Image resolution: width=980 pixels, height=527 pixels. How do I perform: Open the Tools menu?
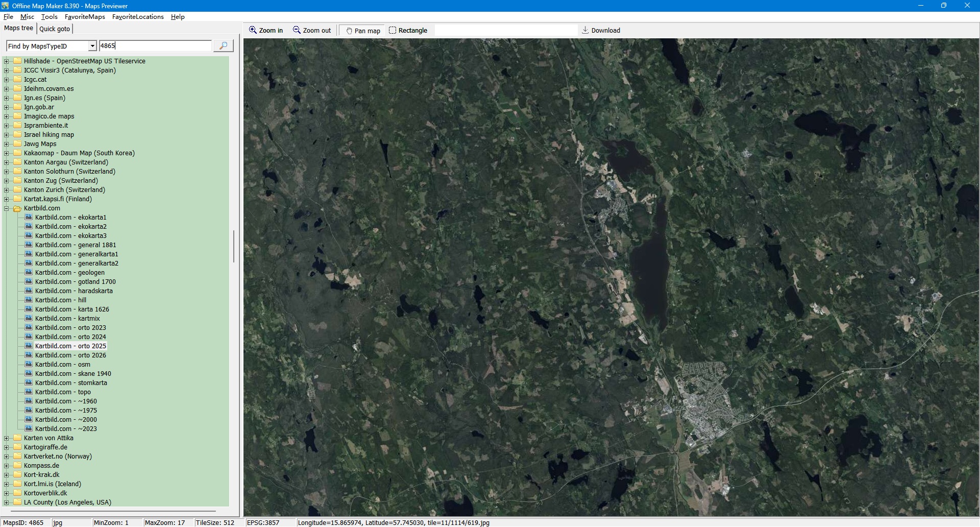(x=49, y=17)
